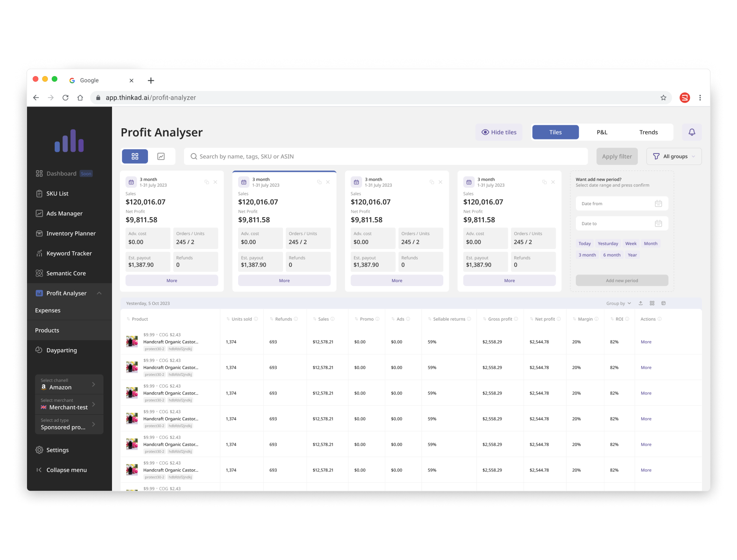Select the Yesturday preset
The width and height of the screenshot is (737, 560).
click(x=608, y=244)
